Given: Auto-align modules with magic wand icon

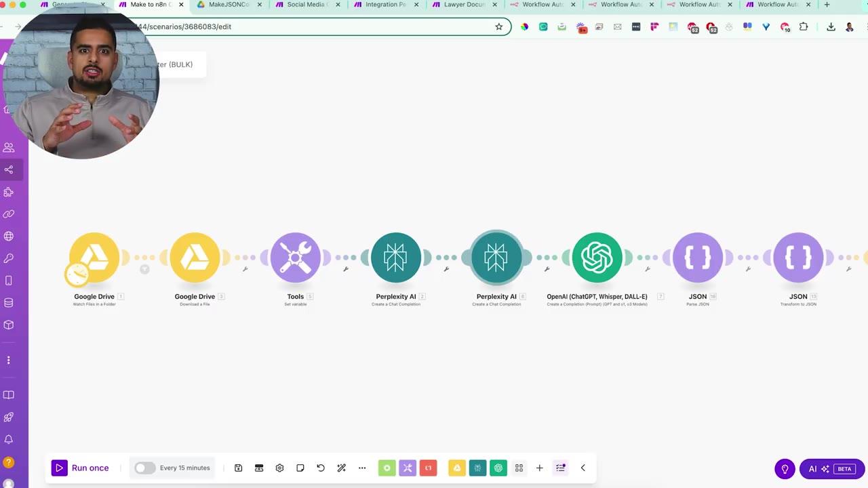Looking at the screenshot, I should pyautogui.click(x=342, y=468).
